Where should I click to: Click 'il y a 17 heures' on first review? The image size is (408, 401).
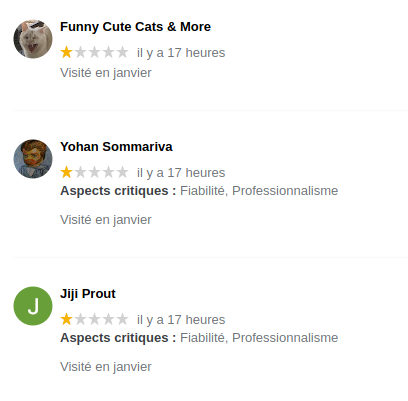pos(181,53)
